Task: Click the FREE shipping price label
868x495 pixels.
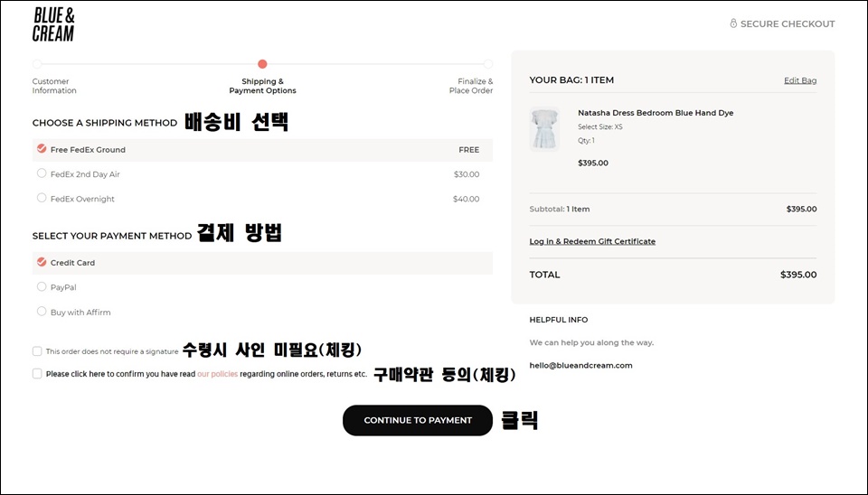Action: [x=469, y=150]
